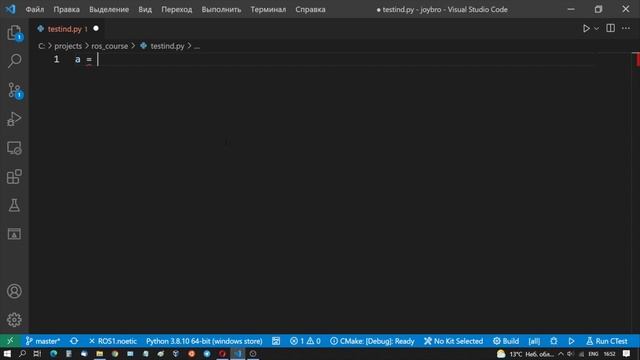The height and width of the screenshot is (360, 640).
Task: Run the Python file with play button
Action: [x=586, y=29]
